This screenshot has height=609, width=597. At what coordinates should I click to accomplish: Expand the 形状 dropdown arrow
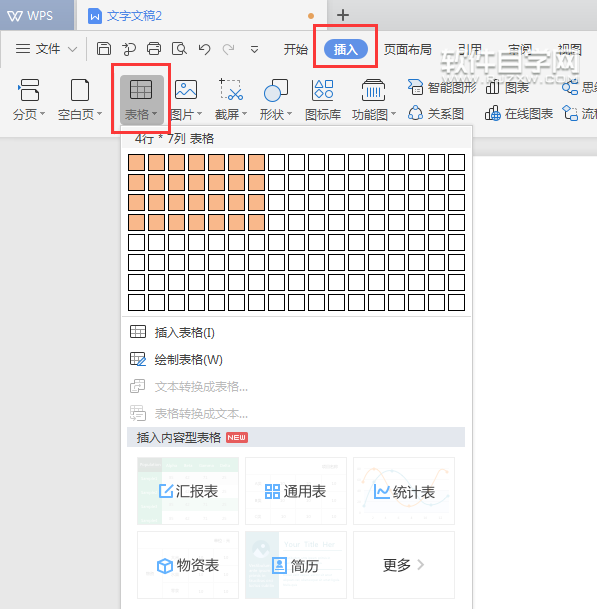pyautogui.click(x=290, y=114)
